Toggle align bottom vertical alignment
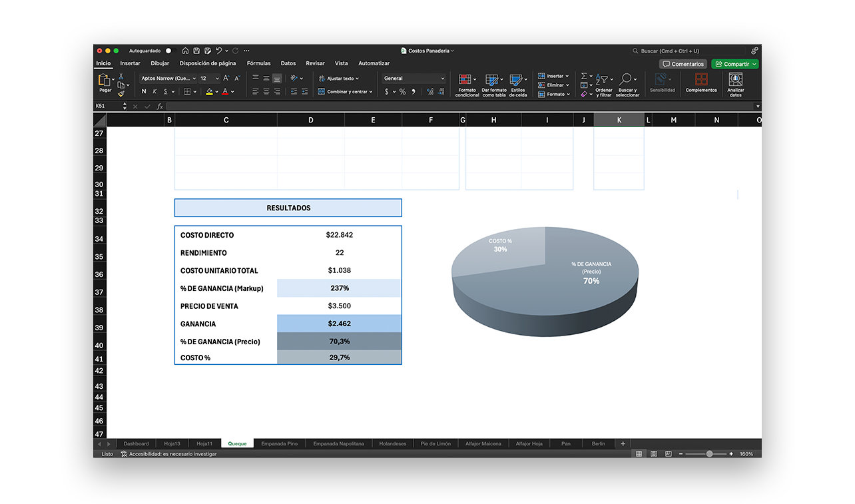This screenshot has height=504, width=855. point(276,78)
